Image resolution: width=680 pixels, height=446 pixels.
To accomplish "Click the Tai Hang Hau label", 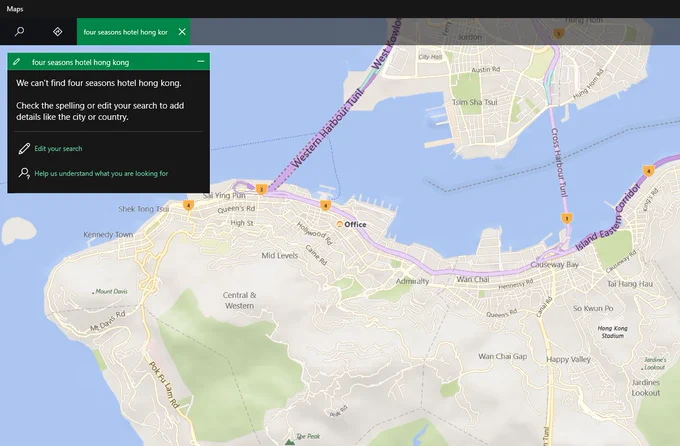I will (630, 284).
